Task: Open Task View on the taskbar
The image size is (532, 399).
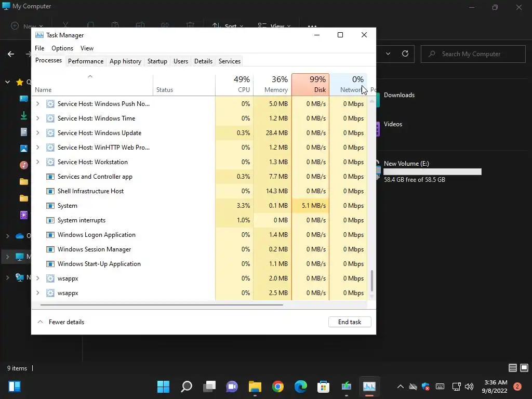Action: (209, 387)
